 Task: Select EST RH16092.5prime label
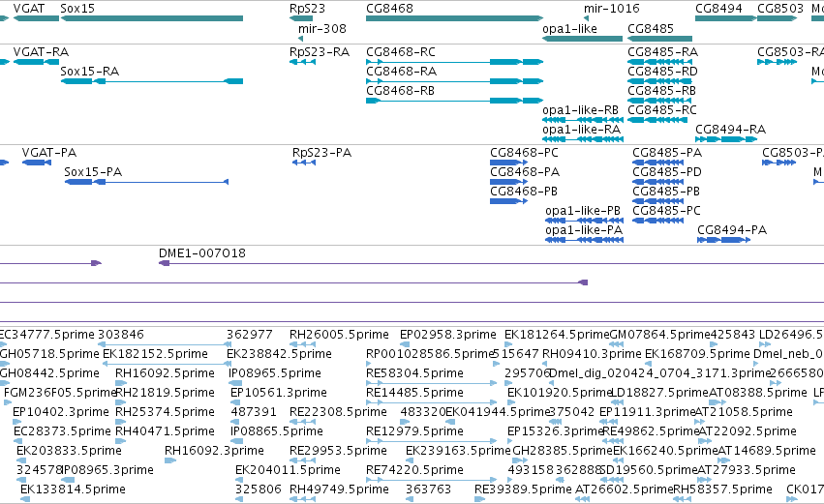click(x=165, y=373)
